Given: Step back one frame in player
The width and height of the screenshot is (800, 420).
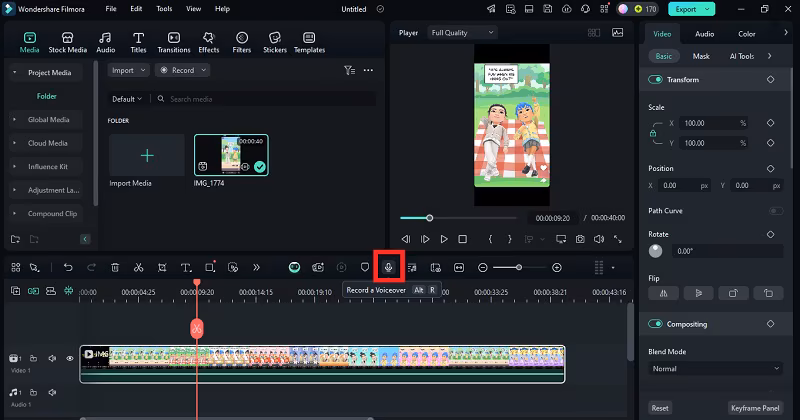Looking at the screenshot, I should pyautogui.click(x=406, y=239).
